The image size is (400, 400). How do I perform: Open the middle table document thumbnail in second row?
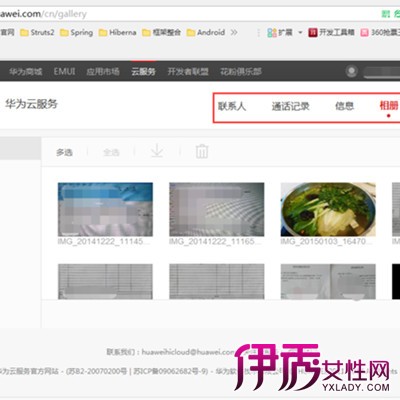pyautogui.click(x=217, y=281)
